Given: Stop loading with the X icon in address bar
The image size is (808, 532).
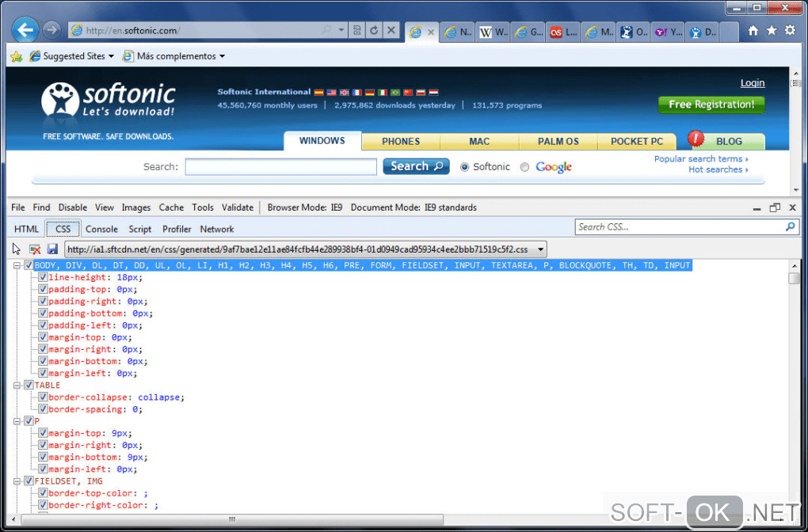Looking at the screenshot, I should point(391,31).
